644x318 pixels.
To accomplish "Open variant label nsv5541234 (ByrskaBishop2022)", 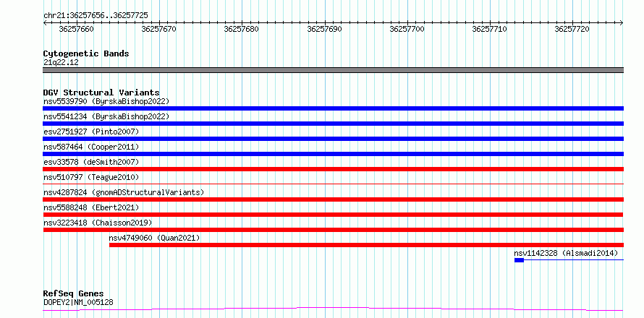I will click(106, 116).
